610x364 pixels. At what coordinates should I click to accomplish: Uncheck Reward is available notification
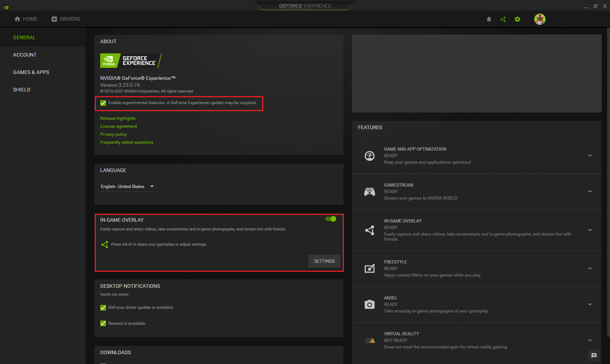tap(103, 323)
